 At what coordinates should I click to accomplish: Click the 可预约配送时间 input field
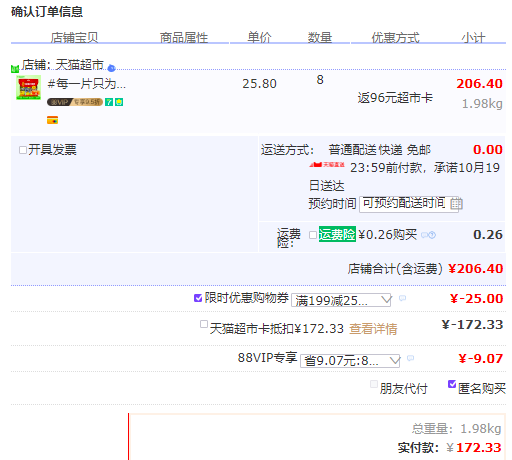coord(409,204)
